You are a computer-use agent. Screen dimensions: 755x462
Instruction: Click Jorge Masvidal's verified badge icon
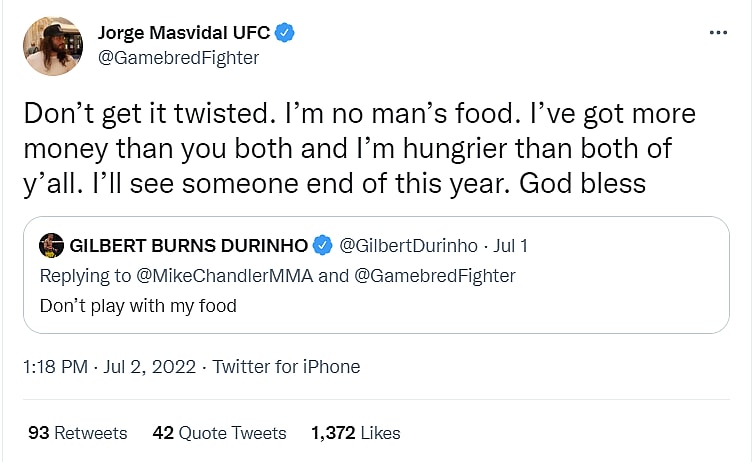point(286,33)
